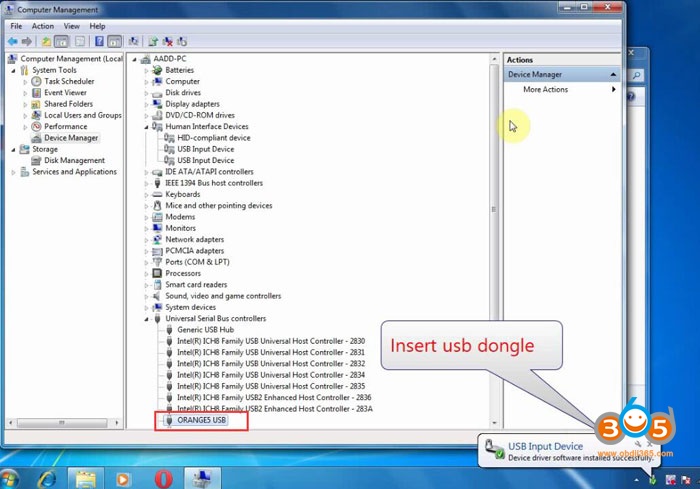This screenshot has width=700, height=489.
Task: Toggle the Show/Hide Console Tree toolbar button
Action: pos(62,42)
